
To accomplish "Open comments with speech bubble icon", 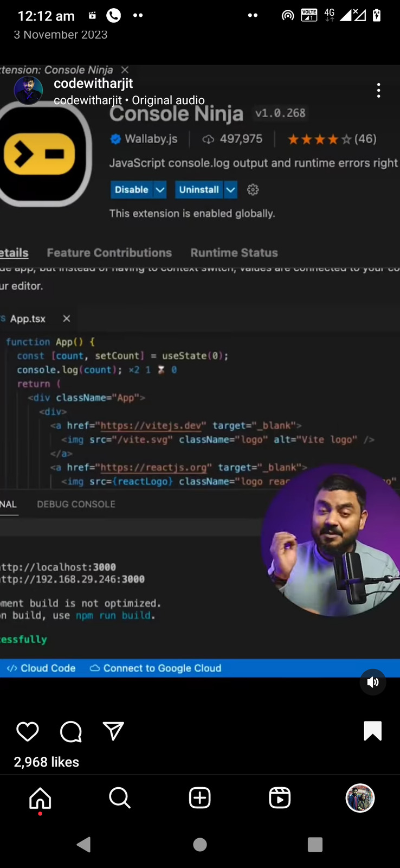I will click(70, 732).
